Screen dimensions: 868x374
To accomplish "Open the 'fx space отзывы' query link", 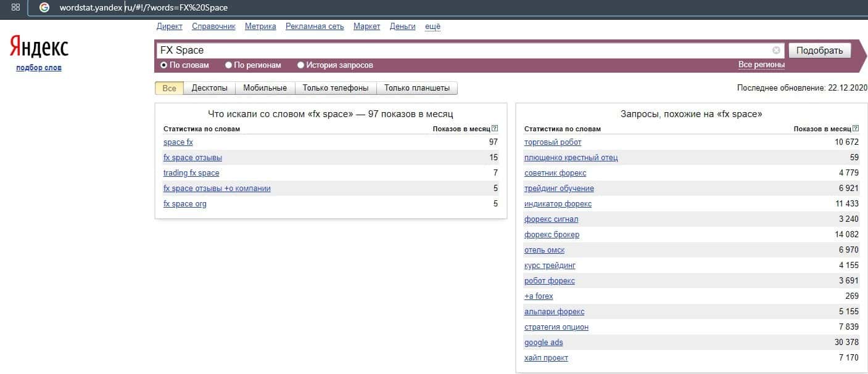I will tap(192, 158).
